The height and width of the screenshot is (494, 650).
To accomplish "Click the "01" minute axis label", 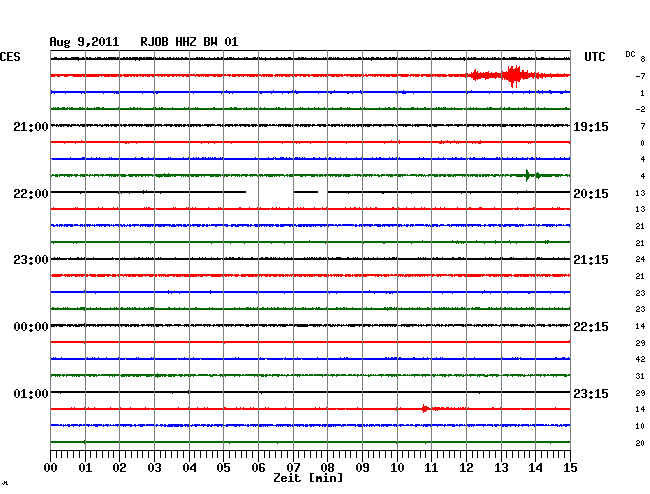I will tap(85, 468).
